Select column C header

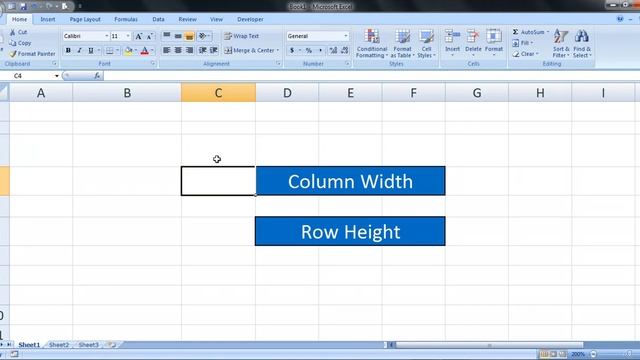218,93
